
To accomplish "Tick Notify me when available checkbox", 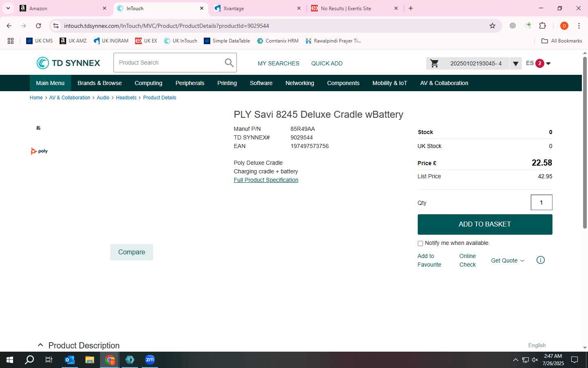I will pos(420,243).
